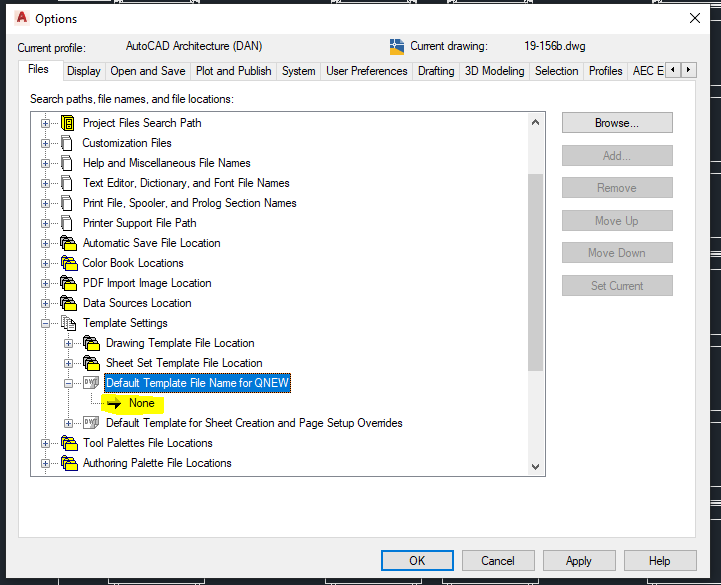
Task: Expand Automatic Save File Location node
Action: coord(45,243)
